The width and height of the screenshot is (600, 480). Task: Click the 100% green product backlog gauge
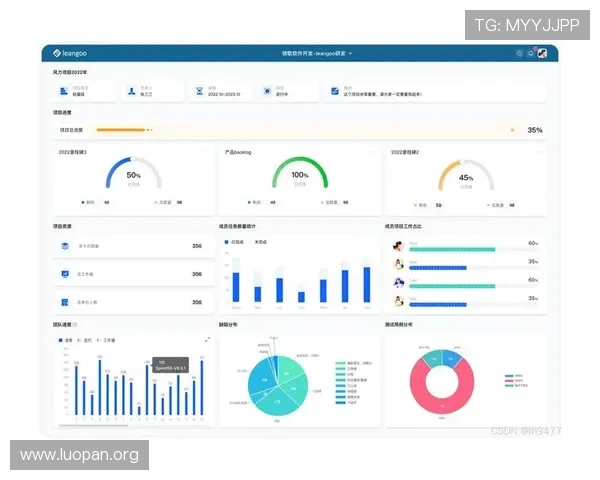click(300, 173)
